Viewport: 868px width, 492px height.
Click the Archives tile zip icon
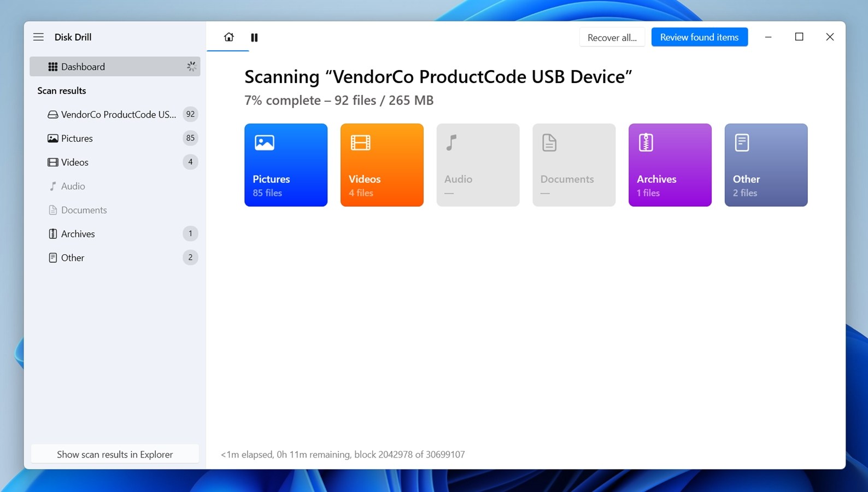click(x=646, y=143)
